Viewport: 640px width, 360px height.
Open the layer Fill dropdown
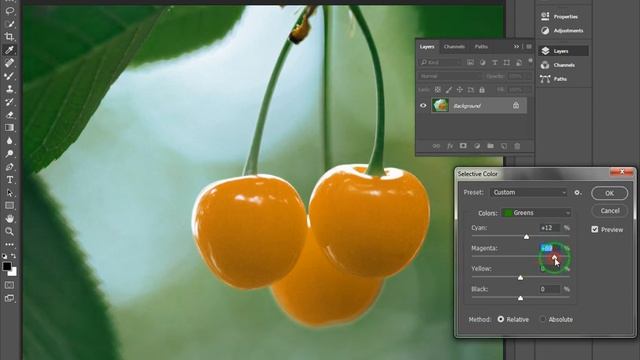click(520, 89)
